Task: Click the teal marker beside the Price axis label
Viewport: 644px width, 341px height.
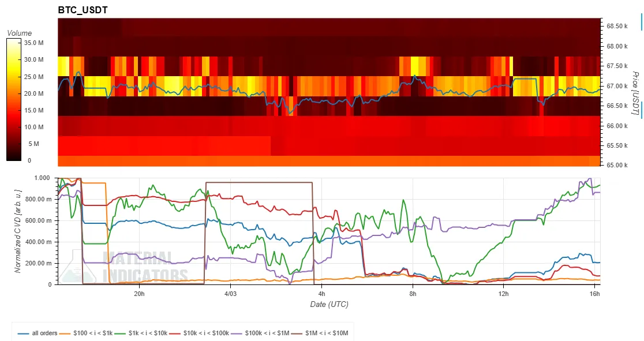Action: pyautogui.click(x=642, y=110)
